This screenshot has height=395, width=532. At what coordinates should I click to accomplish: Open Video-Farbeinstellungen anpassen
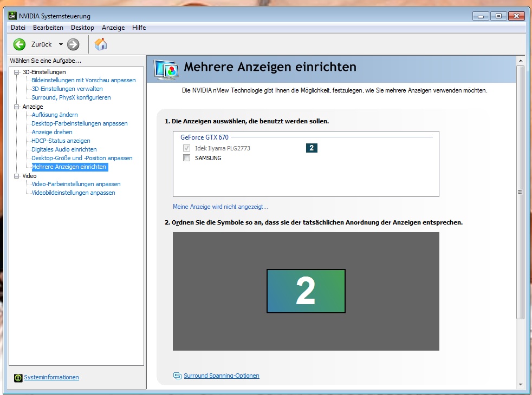76,184
